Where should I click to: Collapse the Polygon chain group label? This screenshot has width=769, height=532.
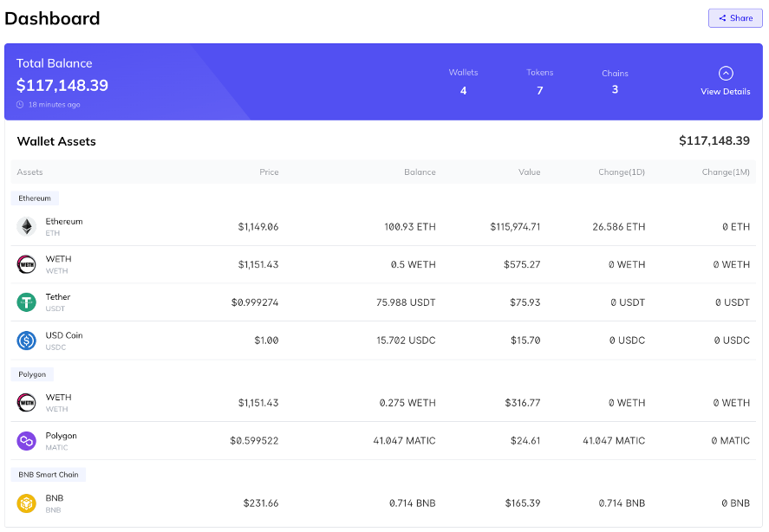coord(32,374)
